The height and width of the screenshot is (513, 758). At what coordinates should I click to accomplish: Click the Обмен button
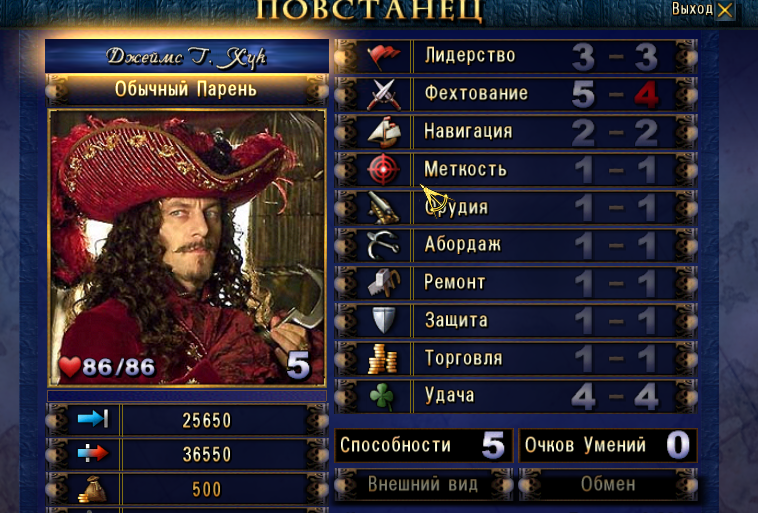pos(608,484)
